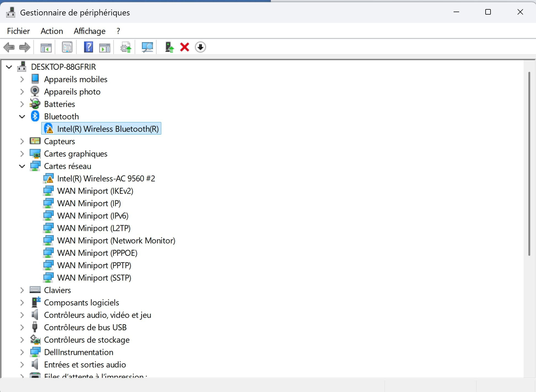Open the Fichier menu
Image resolution: width=536 pixels, height=392 pixels.
(x=18, y=31)
